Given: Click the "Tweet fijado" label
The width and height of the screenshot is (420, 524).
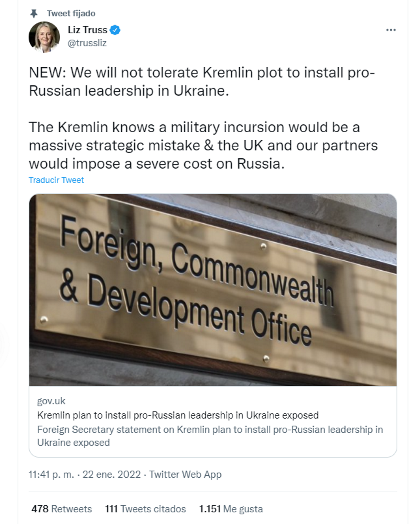Looking at the screenshot, I should click(71, 14).
